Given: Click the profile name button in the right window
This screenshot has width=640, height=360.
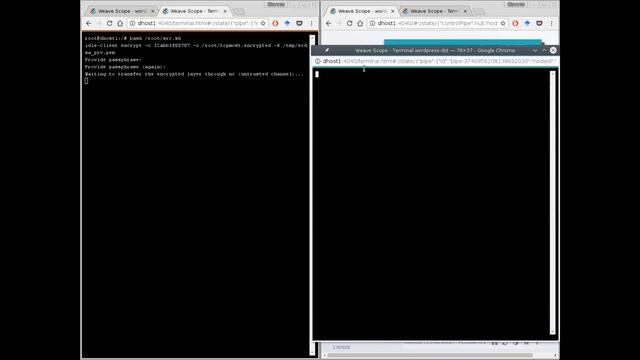Looking at the screenshot, I should pos(516,4).
